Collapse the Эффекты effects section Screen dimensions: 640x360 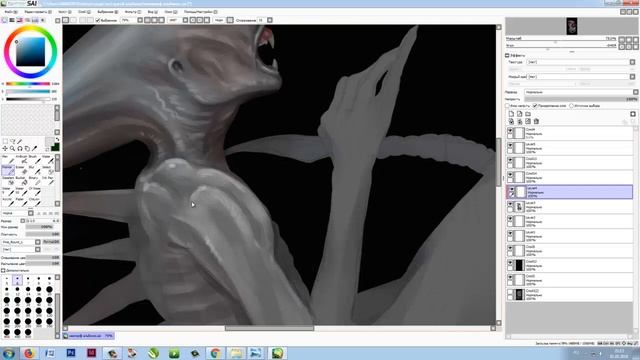(x=507, y=55)
